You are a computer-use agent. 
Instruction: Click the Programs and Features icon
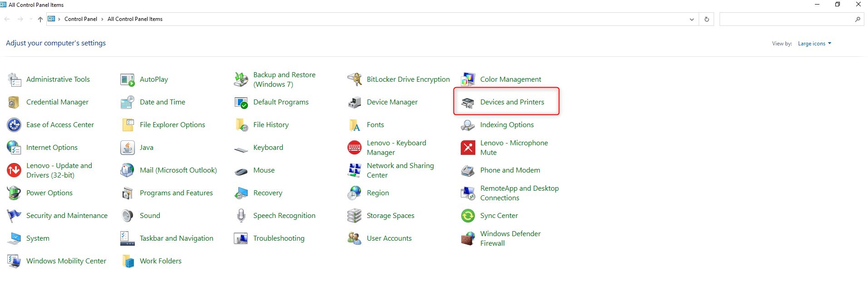[x=128, y=193]
